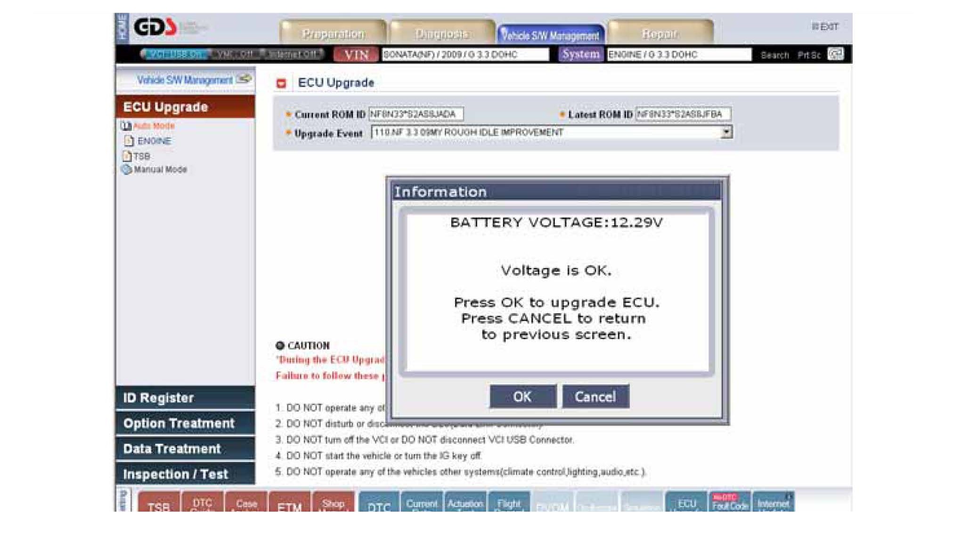Click the ENGINE document icon in sidebar
This screenshot has width=953, height=560.
tap(129, 141)
